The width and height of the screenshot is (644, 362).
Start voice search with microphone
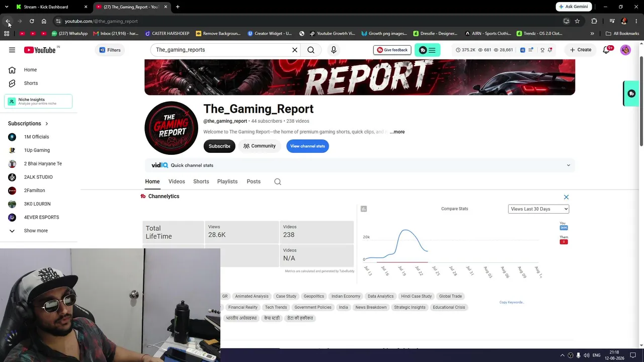point(334,50)
